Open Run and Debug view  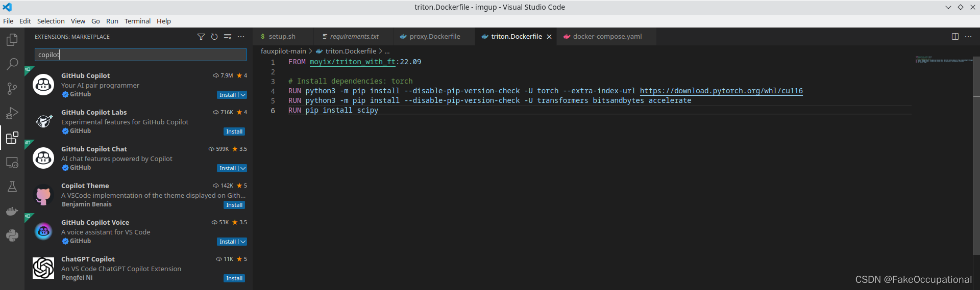(12, 113)
